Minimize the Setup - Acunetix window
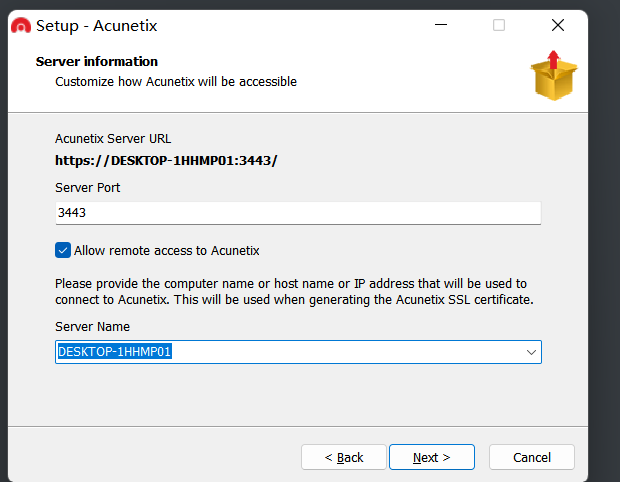Screen dimensions: 620x482 (x=441, y=25)
